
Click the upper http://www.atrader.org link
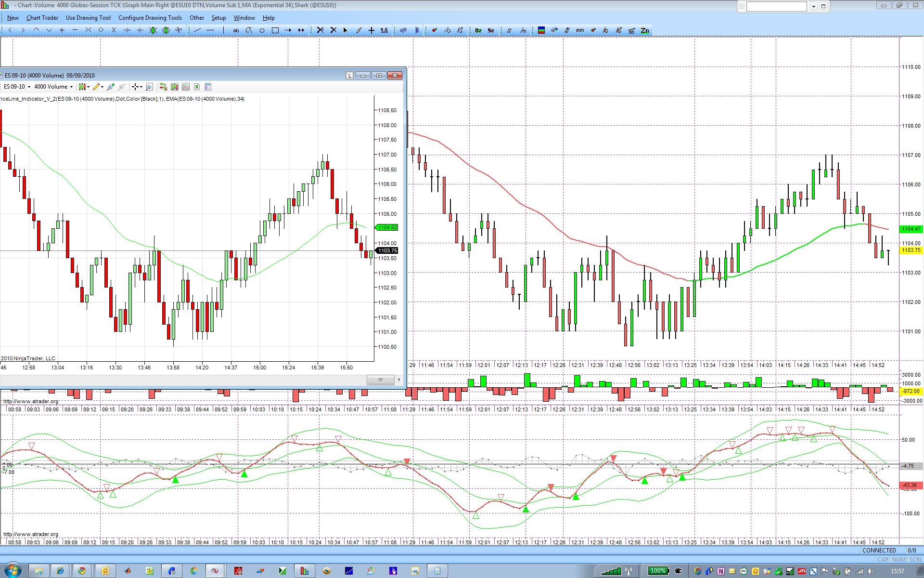pos(31,401)
